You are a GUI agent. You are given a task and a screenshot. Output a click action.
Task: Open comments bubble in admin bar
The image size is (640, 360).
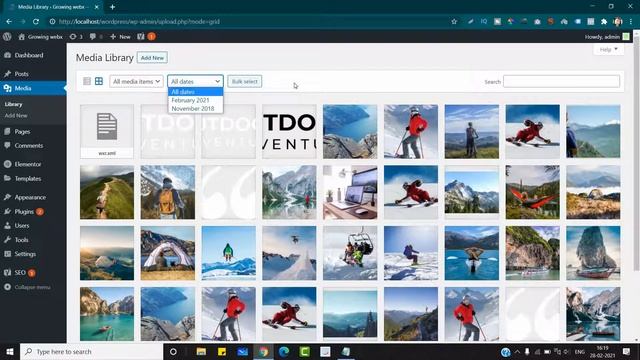click(x=96, y=36)
